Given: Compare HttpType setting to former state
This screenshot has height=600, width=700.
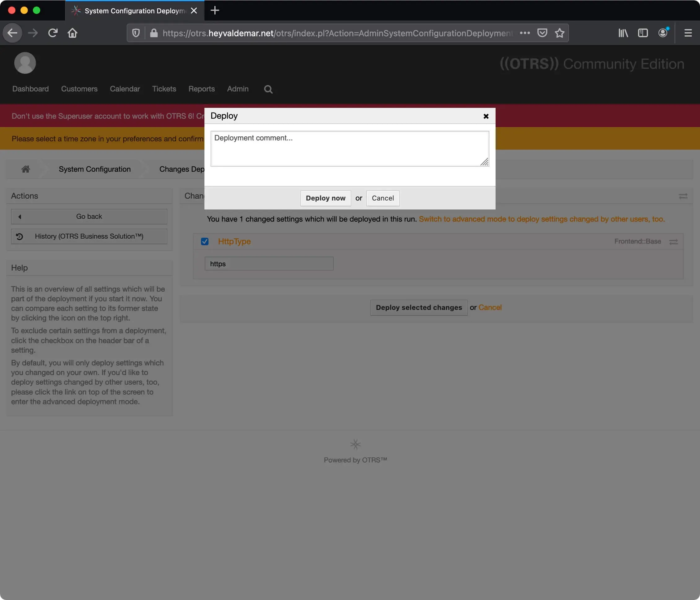Looking at the screenshot, I should click(x=674, y=242).
